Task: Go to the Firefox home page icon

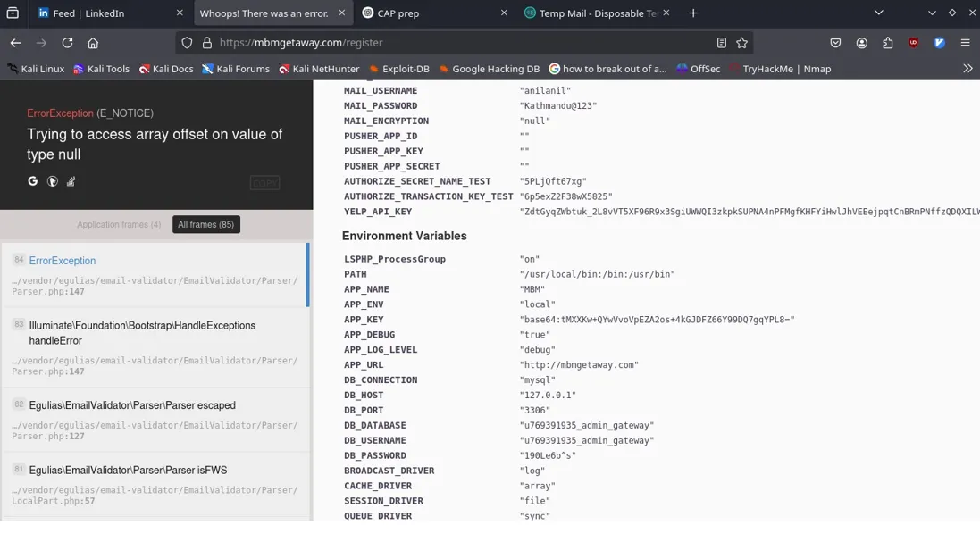Action: (93, 43)
